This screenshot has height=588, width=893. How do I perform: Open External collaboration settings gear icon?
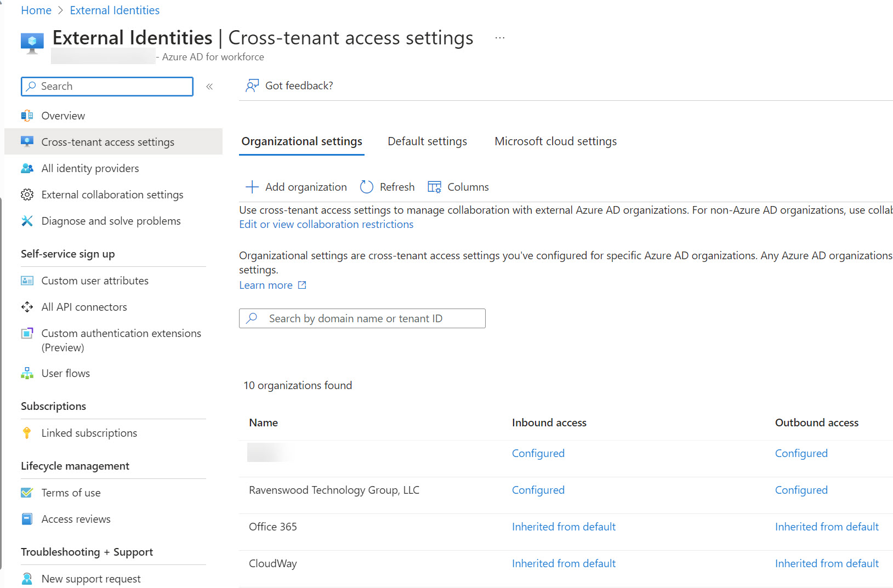(27, 195)
